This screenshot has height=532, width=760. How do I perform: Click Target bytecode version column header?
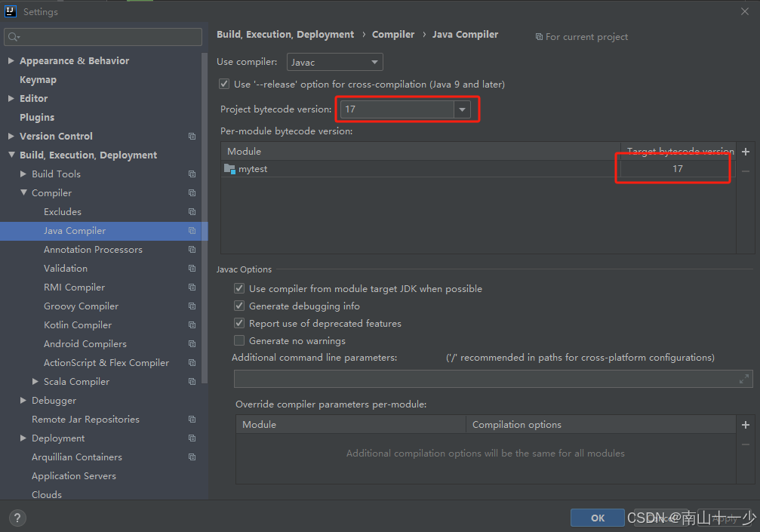pos(678,152)
